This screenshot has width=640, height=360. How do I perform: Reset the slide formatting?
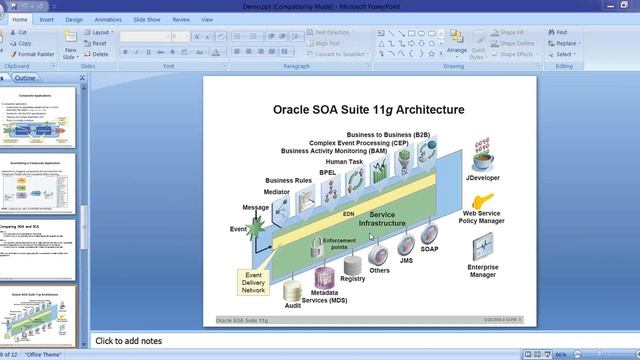tap(96, 43)
